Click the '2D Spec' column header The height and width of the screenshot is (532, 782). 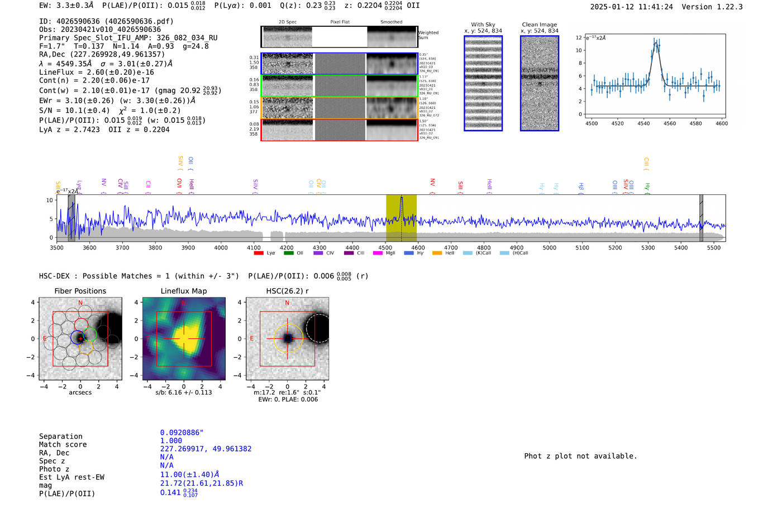[x=288, y=22]
